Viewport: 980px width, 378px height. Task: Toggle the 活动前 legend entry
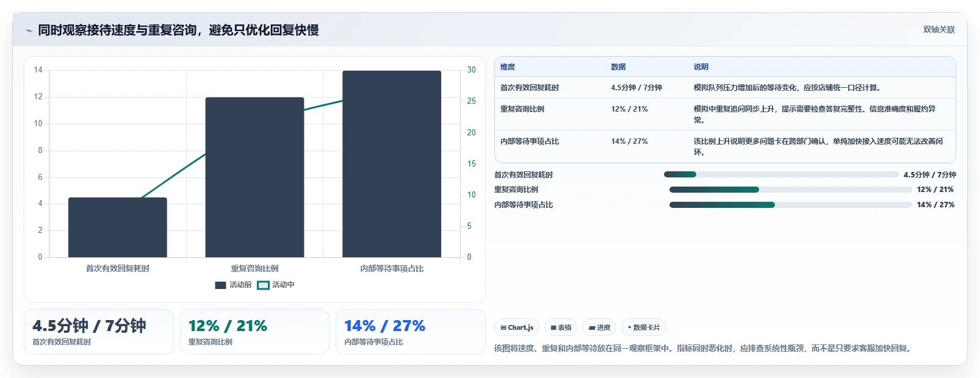coord(233,285)
